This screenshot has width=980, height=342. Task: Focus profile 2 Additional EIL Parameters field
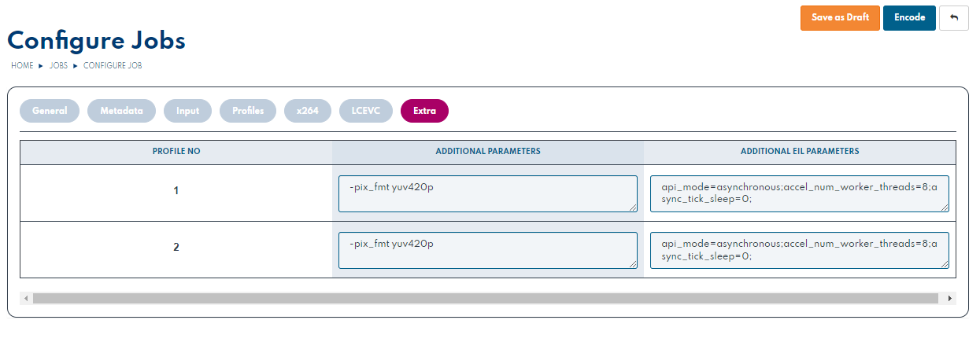point(799,250)
